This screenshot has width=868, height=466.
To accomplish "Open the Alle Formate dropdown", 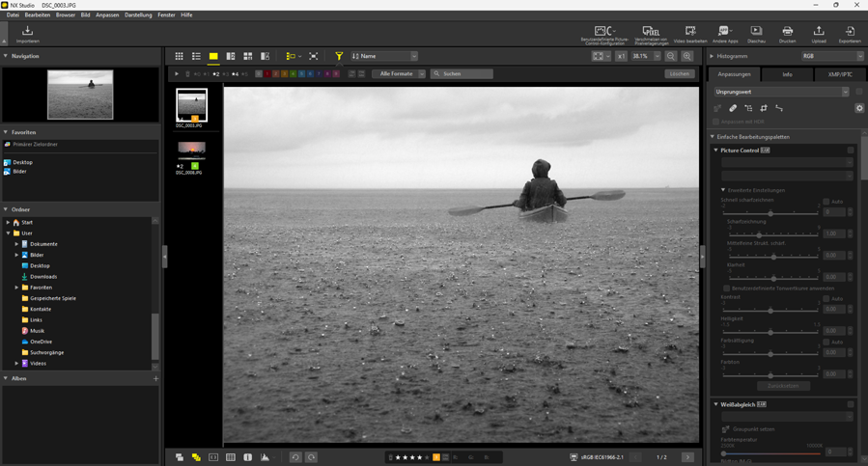I will (399, 74).
